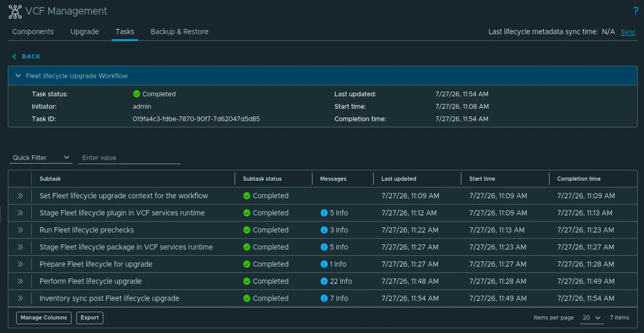Open the Backup & Restore tab
This screenshot has width=644, height=333.
pyautogui.click(x=180, y=32)
